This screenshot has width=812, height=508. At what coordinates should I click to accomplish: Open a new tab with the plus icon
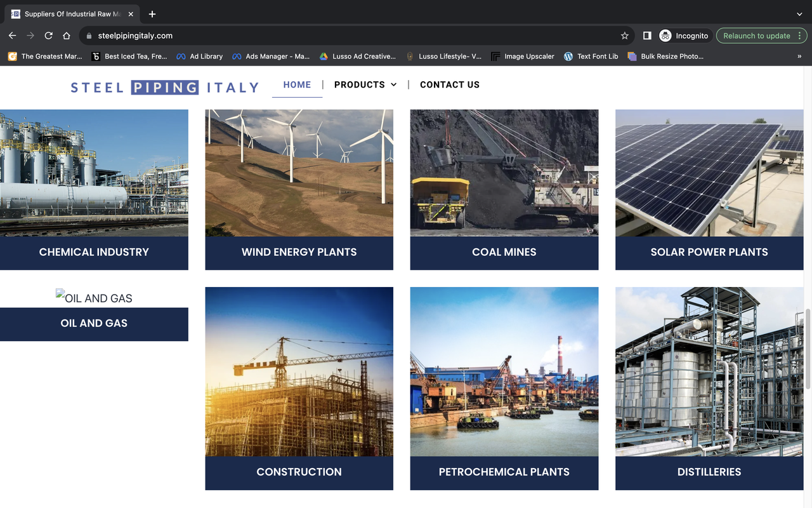pos(152,14)
